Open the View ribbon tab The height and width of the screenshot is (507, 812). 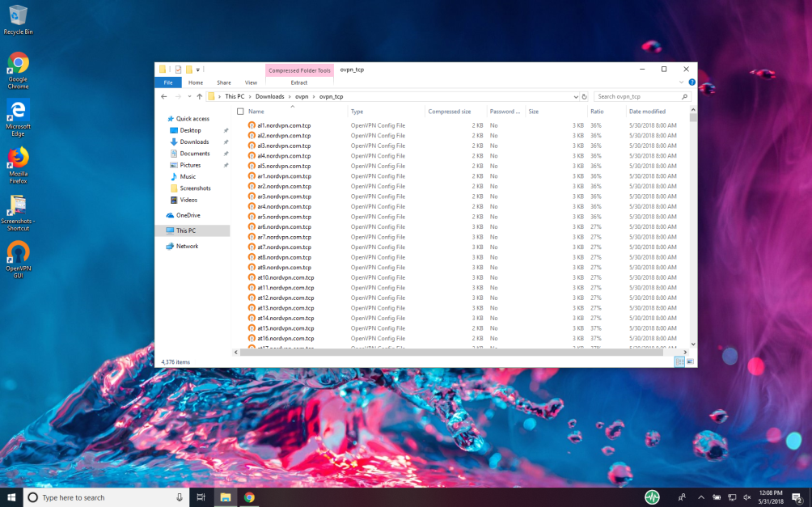tap(251, 82)
